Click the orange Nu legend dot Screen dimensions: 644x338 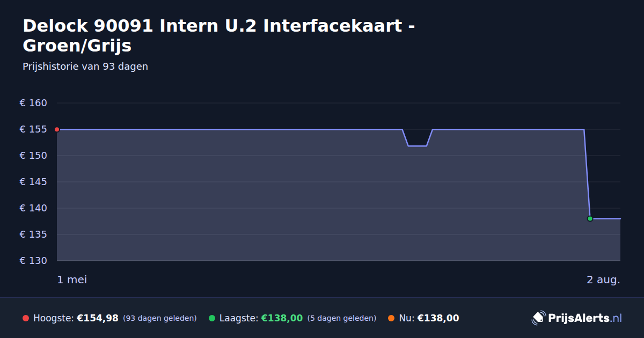[391, 318]
